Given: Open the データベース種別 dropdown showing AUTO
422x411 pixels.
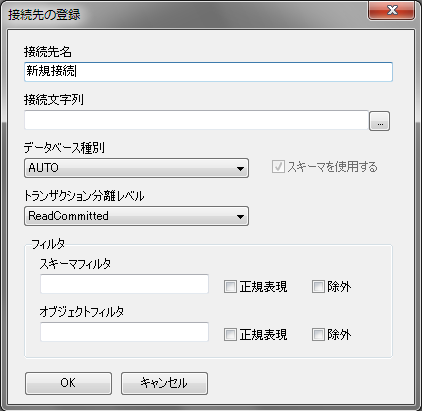Looking at the screenshot, I should click(136, 168).
